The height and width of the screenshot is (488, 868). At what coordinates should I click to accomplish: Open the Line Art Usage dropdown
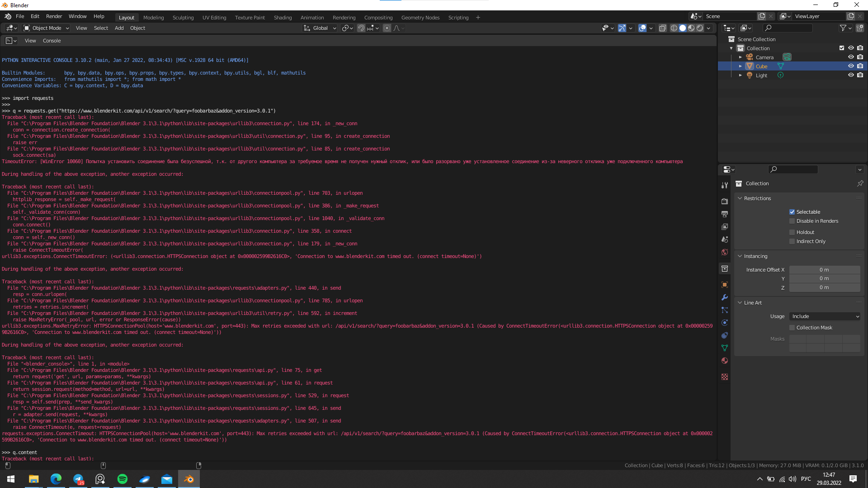[824, 316]
